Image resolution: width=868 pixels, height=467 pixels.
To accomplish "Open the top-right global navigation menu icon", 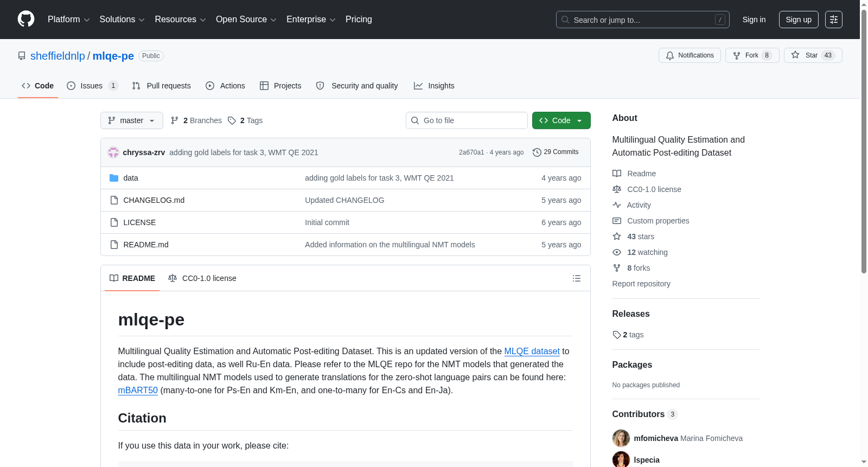I will point(834,20).
